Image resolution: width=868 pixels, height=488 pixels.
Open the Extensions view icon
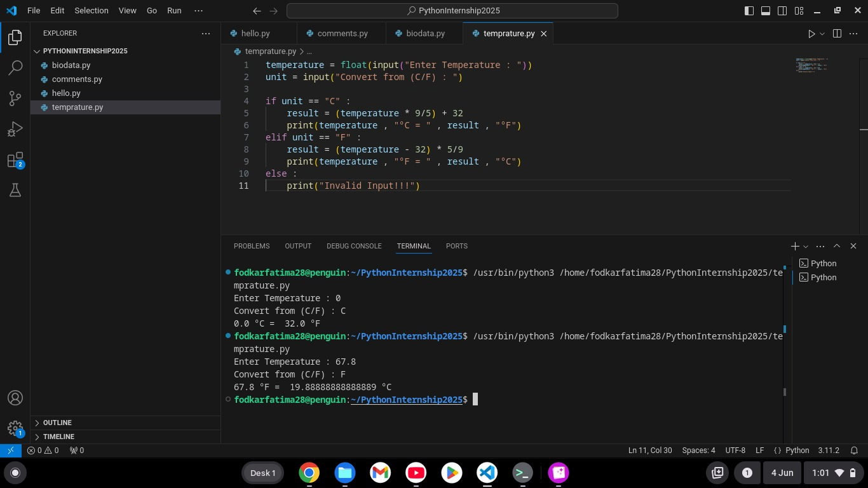(15, 160)
